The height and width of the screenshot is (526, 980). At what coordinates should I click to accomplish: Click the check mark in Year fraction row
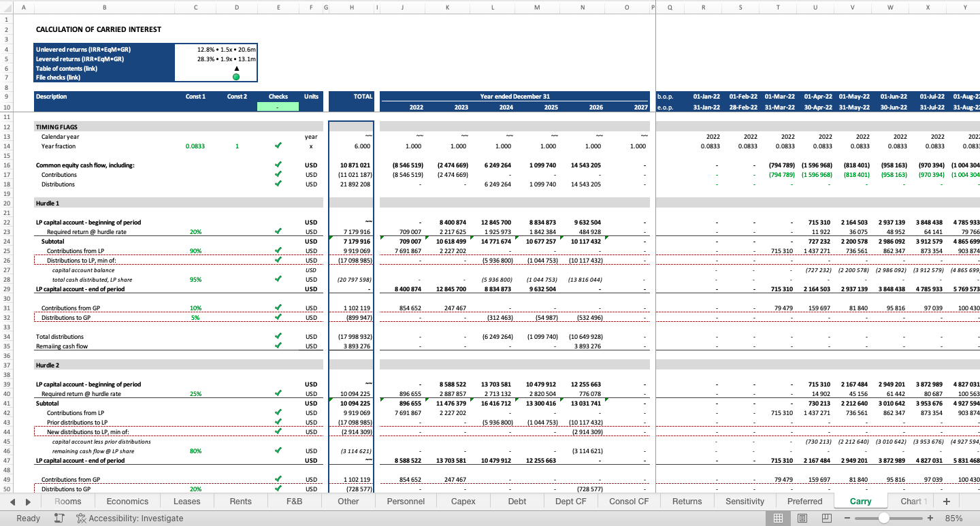tap(278, 146)
